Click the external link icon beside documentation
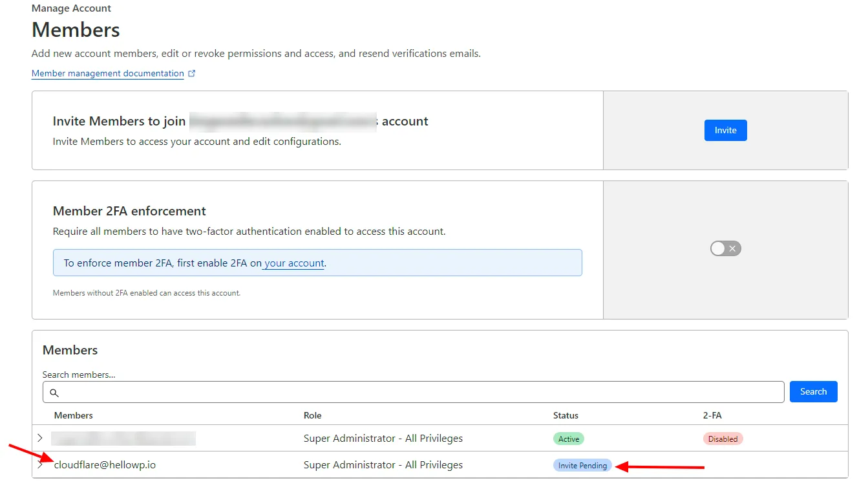The height and width of the screenshot is (500, 868). click(191, 73)
